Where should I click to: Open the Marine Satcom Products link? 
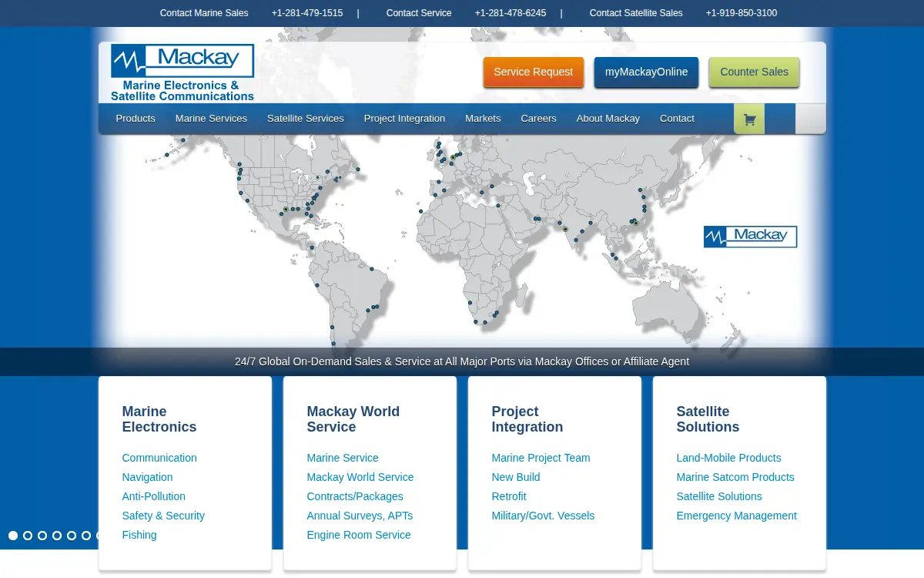click(x=735, y=477)
